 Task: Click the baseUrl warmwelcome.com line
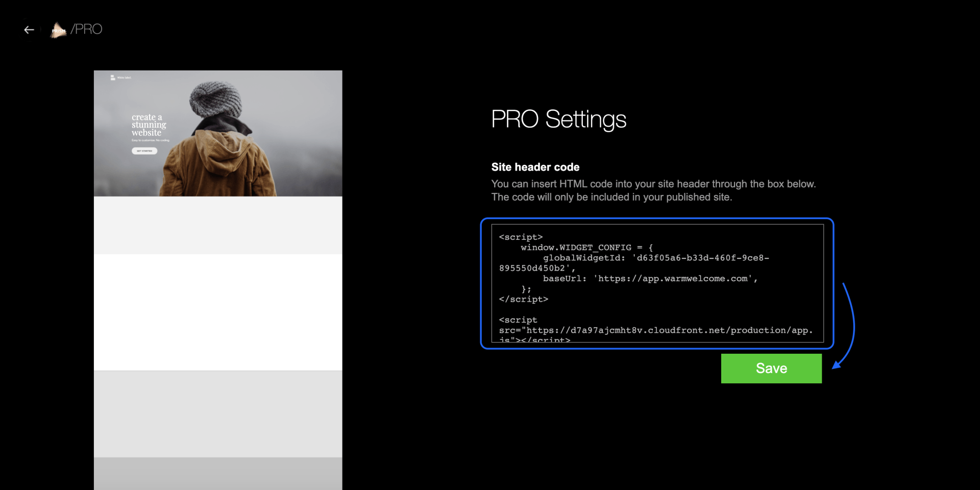[650, 279]
